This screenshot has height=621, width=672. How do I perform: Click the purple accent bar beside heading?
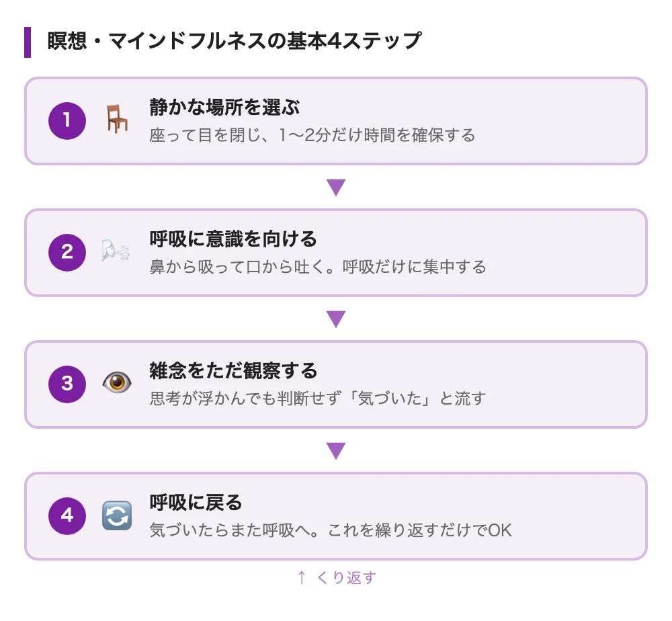point(28,42)
